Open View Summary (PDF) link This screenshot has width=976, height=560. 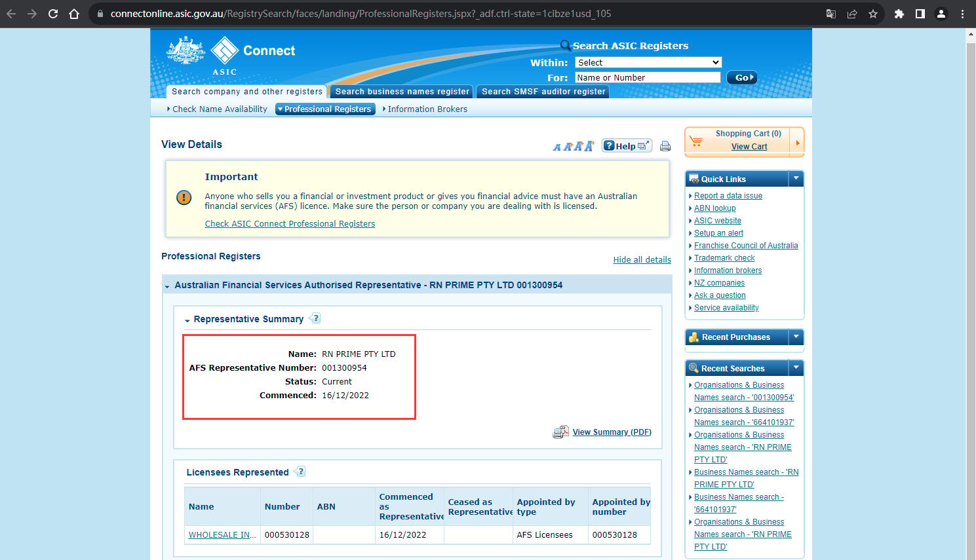612,432
